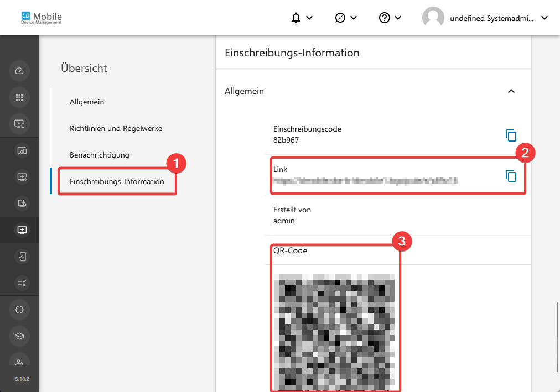Select Einschreibungs-Information menu entry
The image size is (560, 392).
pyautogui.click(x=117, y=181)
